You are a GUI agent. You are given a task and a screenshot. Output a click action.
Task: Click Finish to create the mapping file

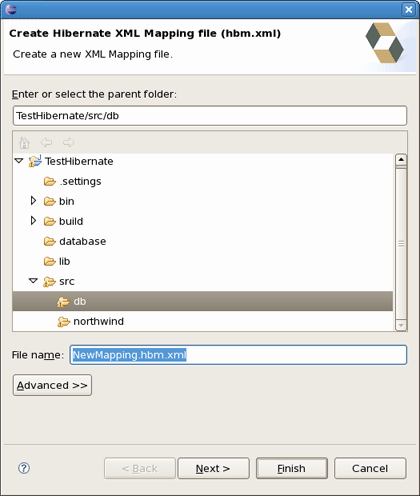tap(292, 468)
